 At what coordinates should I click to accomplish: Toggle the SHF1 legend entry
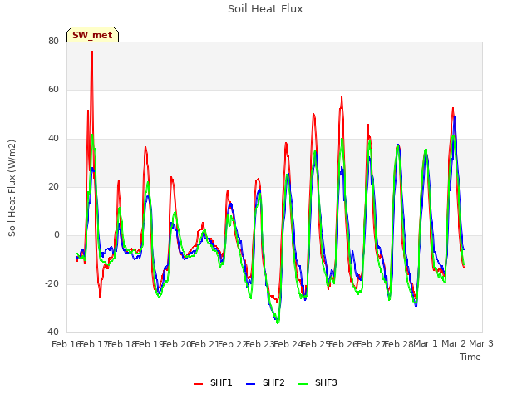(x=213, y=382)
